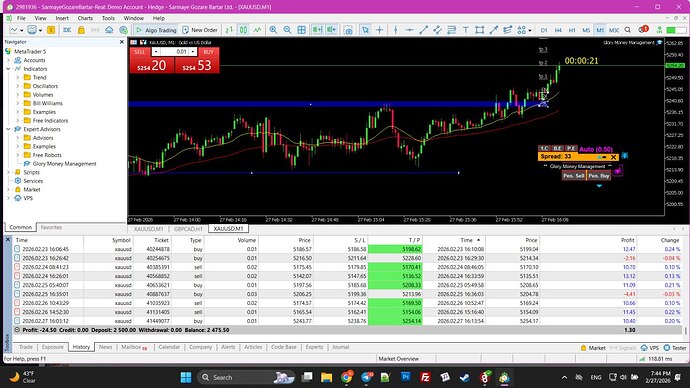Choose the trendline drawing tool
690x388 pixels.
[423, 30]
